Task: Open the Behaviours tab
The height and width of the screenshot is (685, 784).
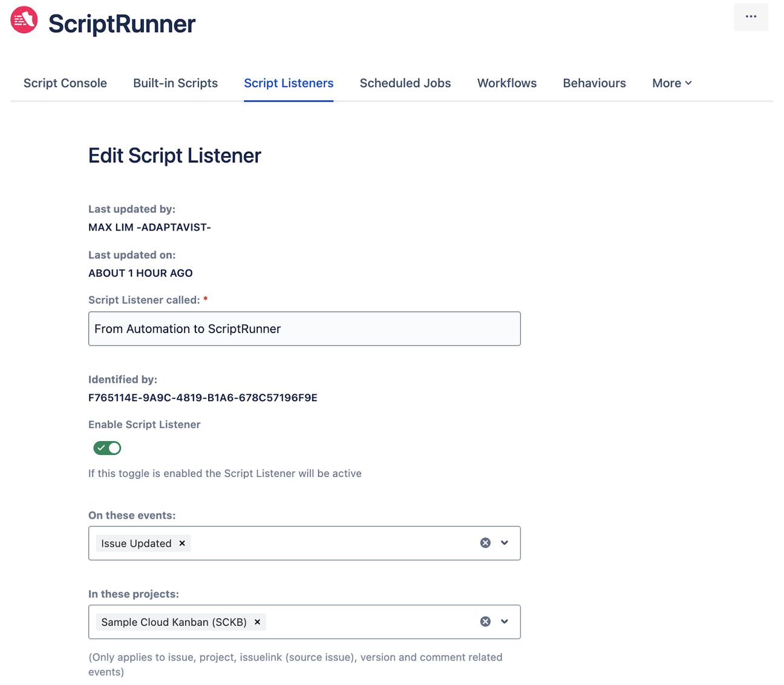Action: (x=594, y=83)
